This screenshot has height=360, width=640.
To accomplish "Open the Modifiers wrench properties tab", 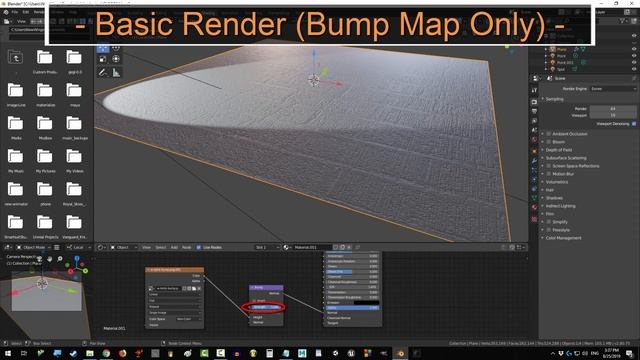I will pyautogui.click(x=534, y=161).
